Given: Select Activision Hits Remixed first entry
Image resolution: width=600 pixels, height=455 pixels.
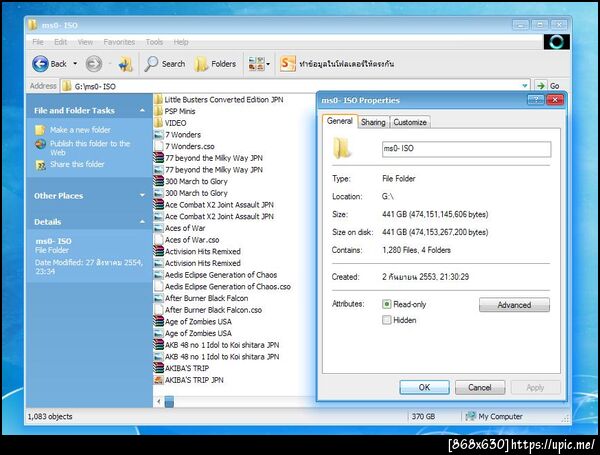Looking at the screenshot, I should (197, 251).
